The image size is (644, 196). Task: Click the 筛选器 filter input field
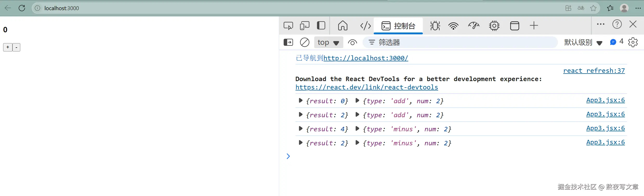coord(460,42)
